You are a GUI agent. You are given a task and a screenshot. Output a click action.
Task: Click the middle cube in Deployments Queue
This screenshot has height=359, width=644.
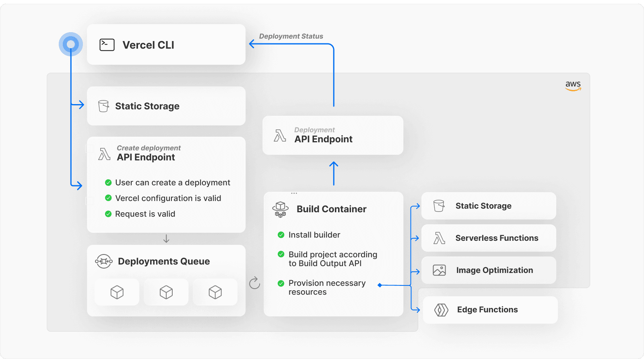point(166,292)
